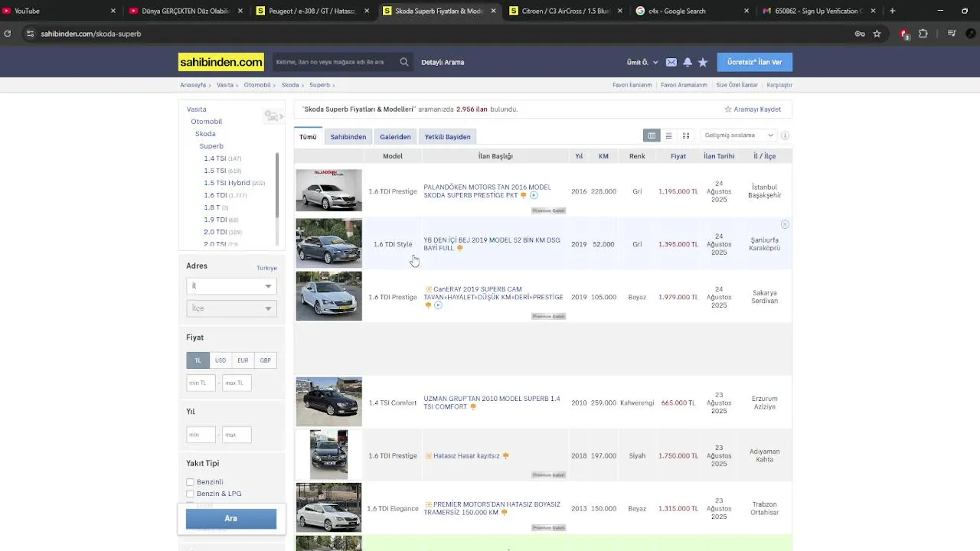The width and height of the screenshot is (980, 551).
Task: Open the password key icon in address bar
Action: 860,34
